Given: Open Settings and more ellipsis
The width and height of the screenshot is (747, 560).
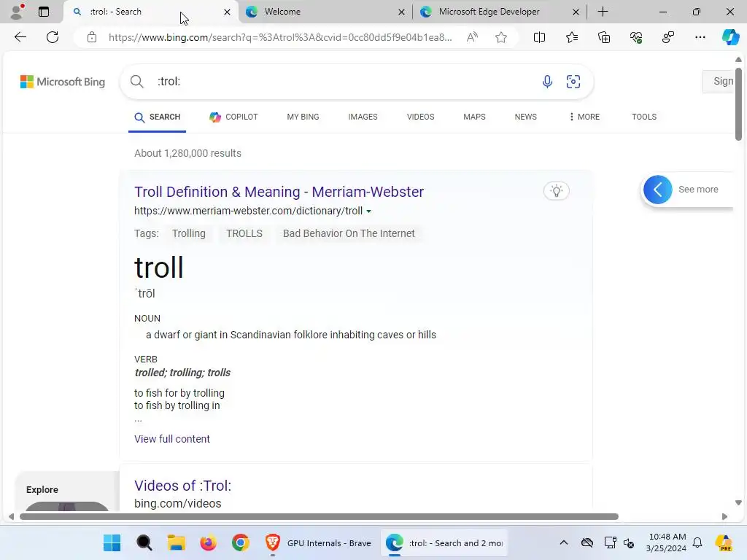Looking at the screenshot, I should 700,37.
